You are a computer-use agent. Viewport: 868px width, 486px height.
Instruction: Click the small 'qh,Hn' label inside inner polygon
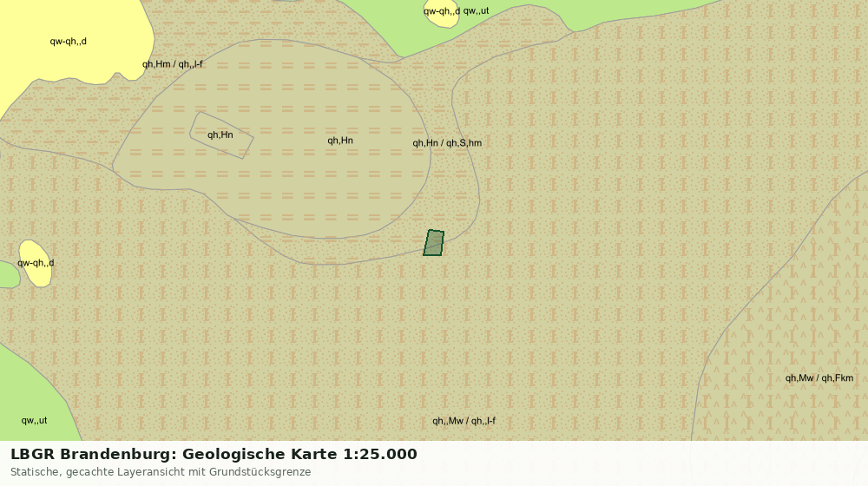click(220, 135)
